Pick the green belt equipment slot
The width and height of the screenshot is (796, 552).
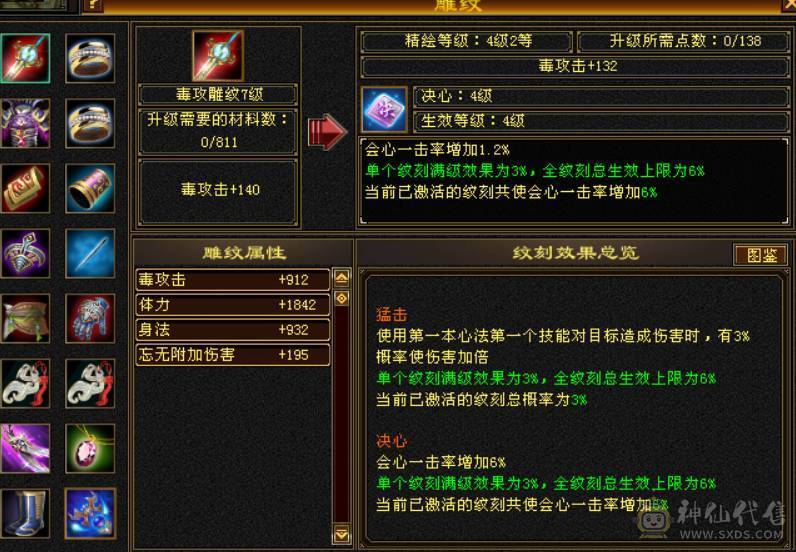pos(25,318)
